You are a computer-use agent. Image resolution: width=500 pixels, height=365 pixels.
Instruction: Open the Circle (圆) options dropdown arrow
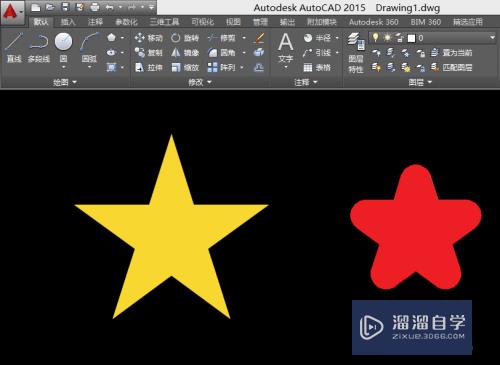(x=63, y=67)
